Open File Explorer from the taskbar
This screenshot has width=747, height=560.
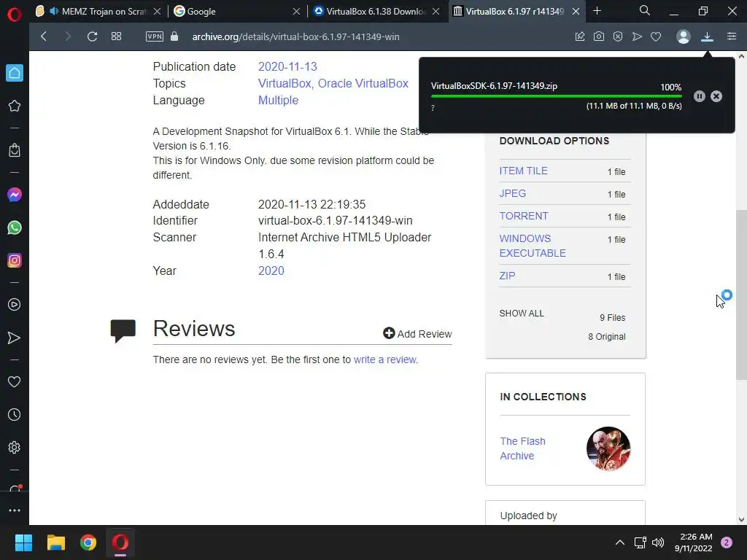55,542
